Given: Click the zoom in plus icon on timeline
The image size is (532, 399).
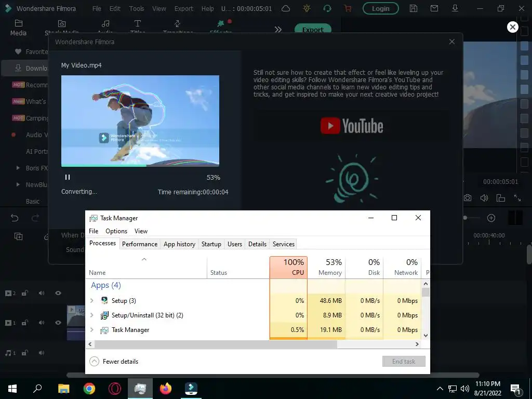Looking at the screenshot, I should click(491, 218).
